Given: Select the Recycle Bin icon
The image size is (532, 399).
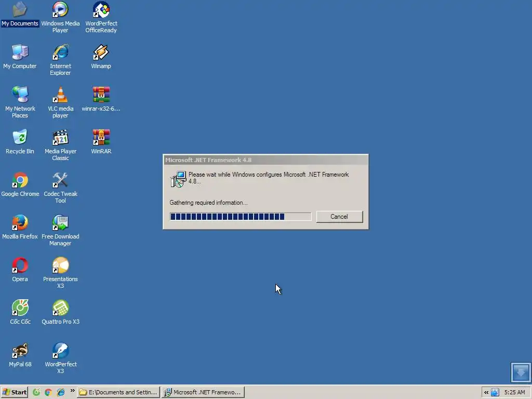Looking at the screenshot, I should [x=20, y=142].
